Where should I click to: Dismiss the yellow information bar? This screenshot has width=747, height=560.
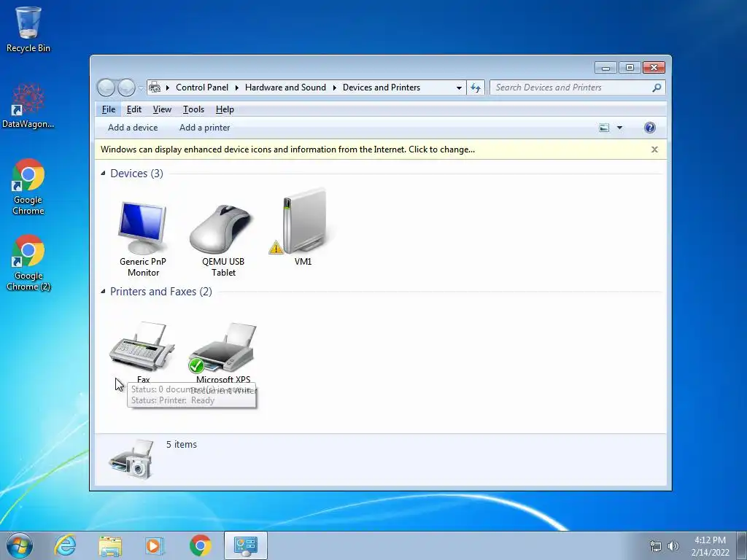[x=654, y=149]
